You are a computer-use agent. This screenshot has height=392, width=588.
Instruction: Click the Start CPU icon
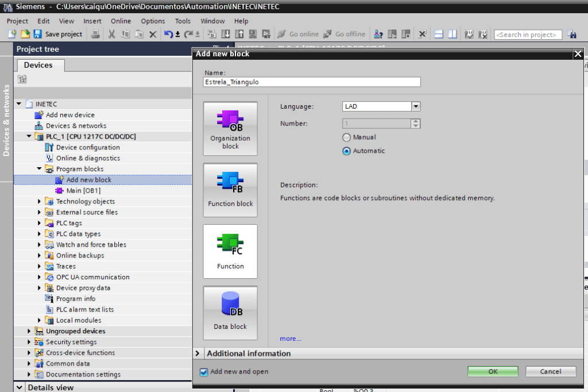point(392,34)
